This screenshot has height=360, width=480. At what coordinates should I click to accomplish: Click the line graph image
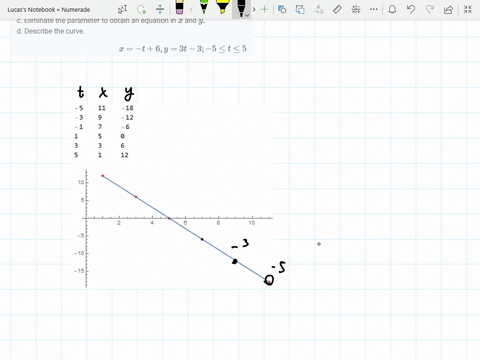(174, 228)
